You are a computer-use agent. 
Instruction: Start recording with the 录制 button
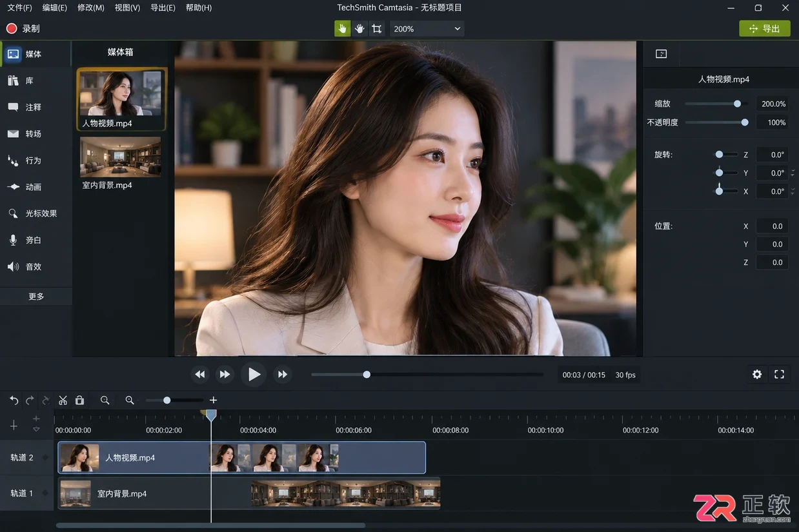(23, 28)
